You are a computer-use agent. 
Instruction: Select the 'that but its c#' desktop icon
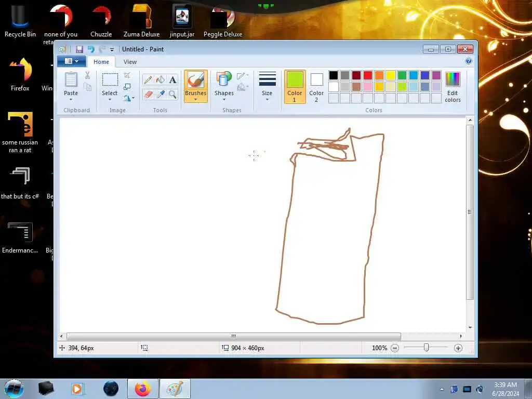point(20,183)
